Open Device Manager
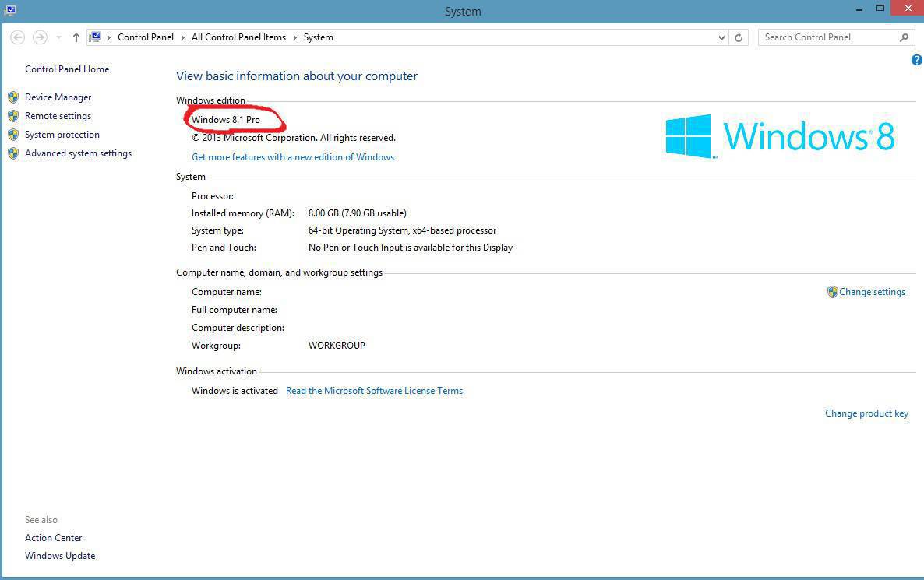 (58, 97)
